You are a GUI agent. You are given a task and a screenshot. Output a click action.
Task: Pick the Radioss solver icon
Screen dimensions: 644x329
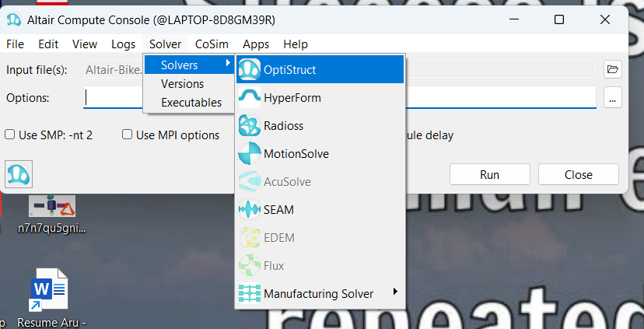click(x=250, y=125)
